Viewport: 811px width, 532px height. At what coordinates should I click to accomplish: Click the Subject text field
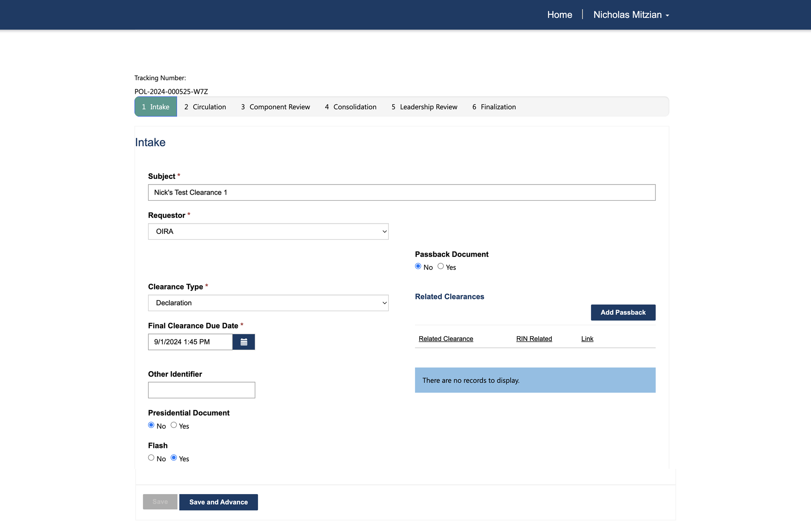tap(401, 193)
